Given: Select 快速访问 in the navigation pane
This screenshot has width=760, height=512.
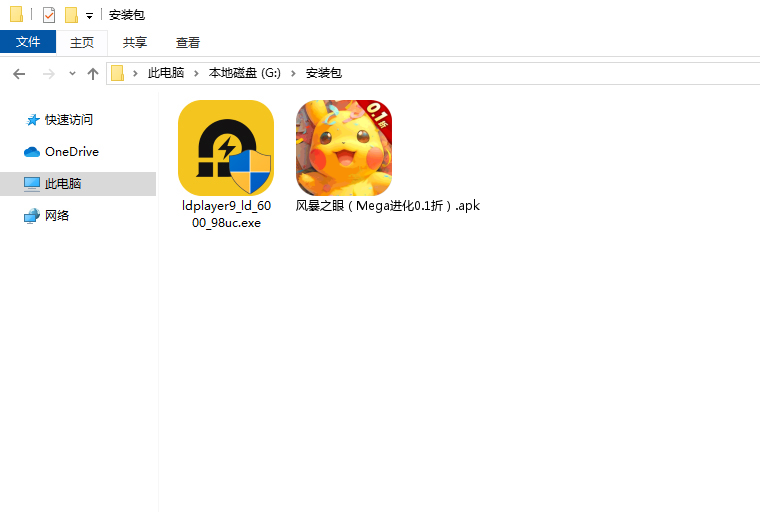Looking at the screenshot, I should point(68,119).
